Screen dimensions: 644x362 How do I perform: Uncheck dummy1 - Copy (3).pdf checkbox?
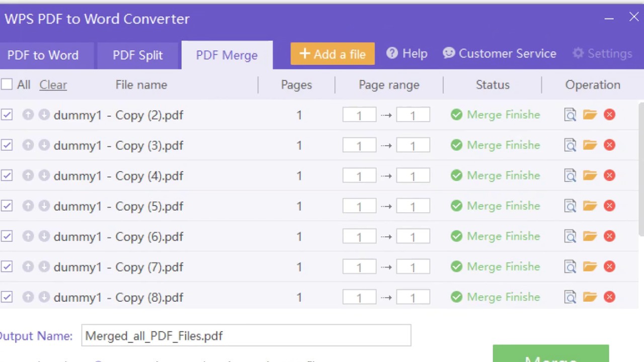pos(7,145)
